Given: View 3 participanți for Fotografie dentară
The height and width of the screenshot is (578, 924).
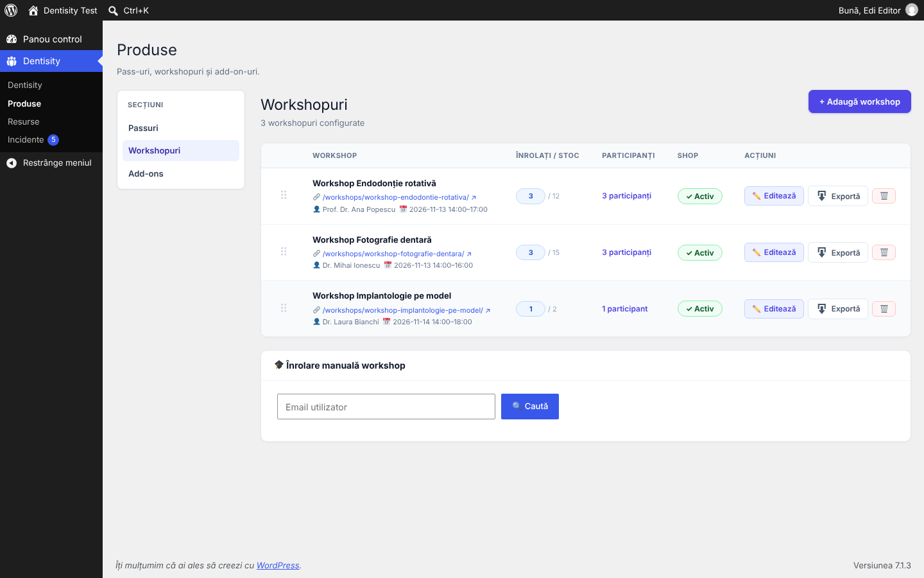Looking at the screenshot, I should point(626,252).
